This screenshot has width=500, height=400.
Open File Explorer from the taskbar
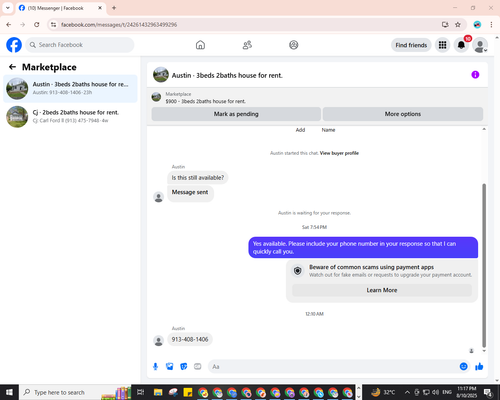[x=158, y=392]
